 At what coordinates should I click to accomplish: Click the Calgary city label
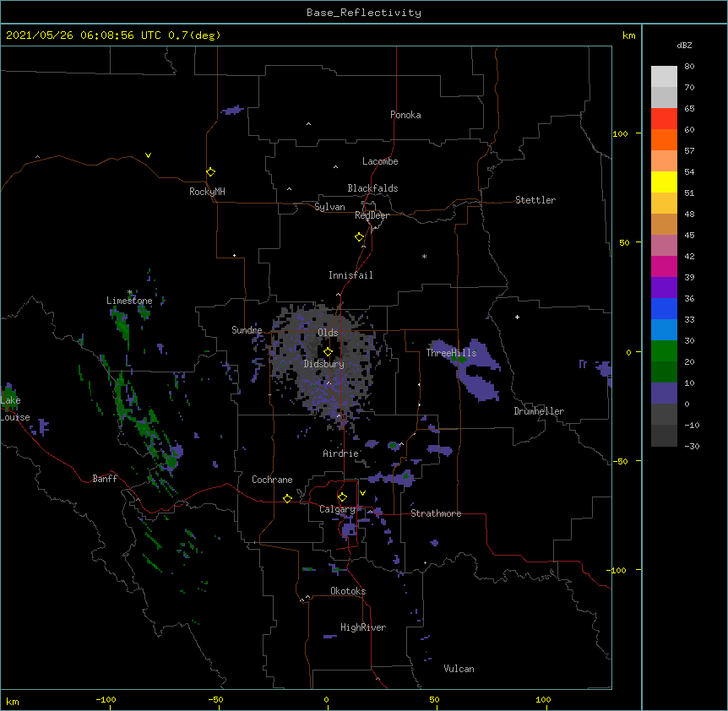coord(337,509)
